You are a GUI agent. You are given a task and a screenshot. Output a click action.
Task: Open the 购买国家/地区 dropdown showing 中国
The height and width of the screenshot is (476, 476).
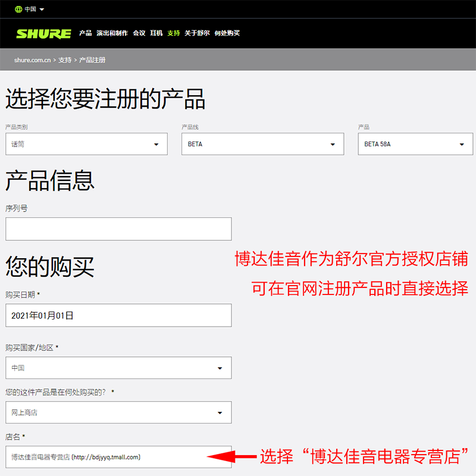coord(118,368)
